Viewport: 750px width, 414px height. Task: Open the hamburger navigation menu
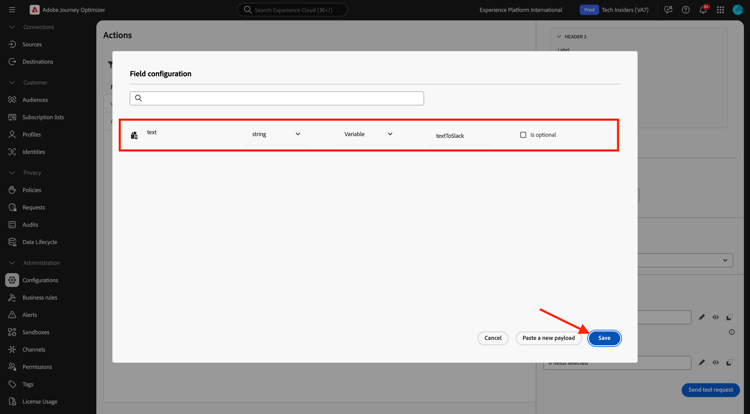pos(12,10)
